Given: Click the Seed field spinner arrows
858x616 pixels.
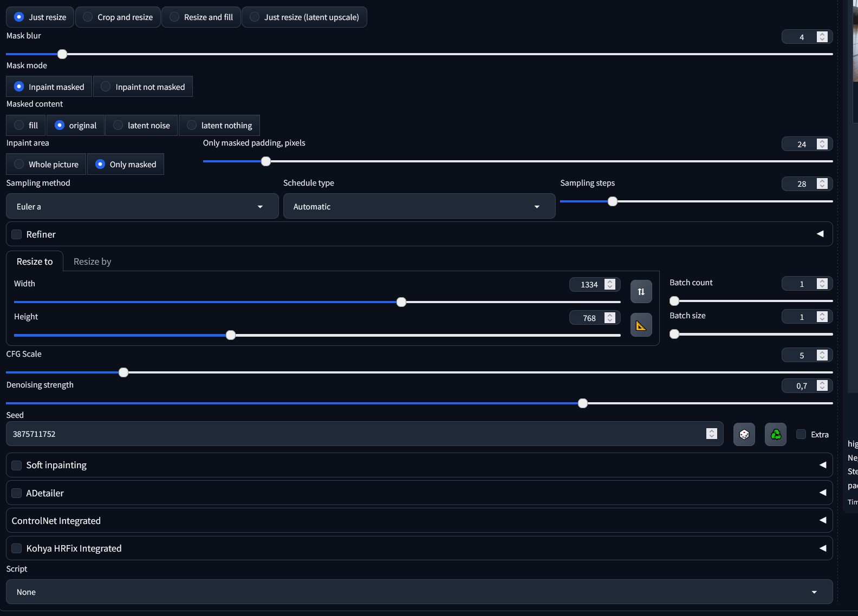Looking at the screenshot, I should pyautogui.click(x=712, y=434).
